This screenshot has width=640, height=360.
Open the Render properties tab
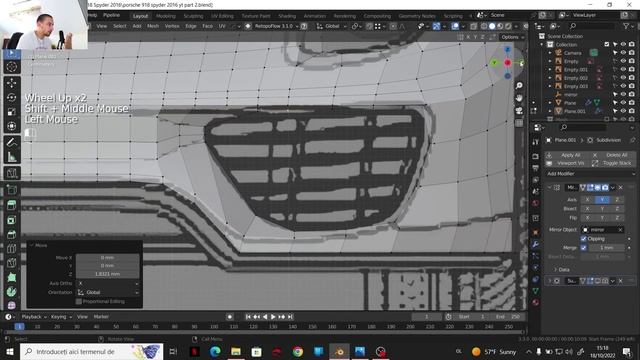(536, 157)
